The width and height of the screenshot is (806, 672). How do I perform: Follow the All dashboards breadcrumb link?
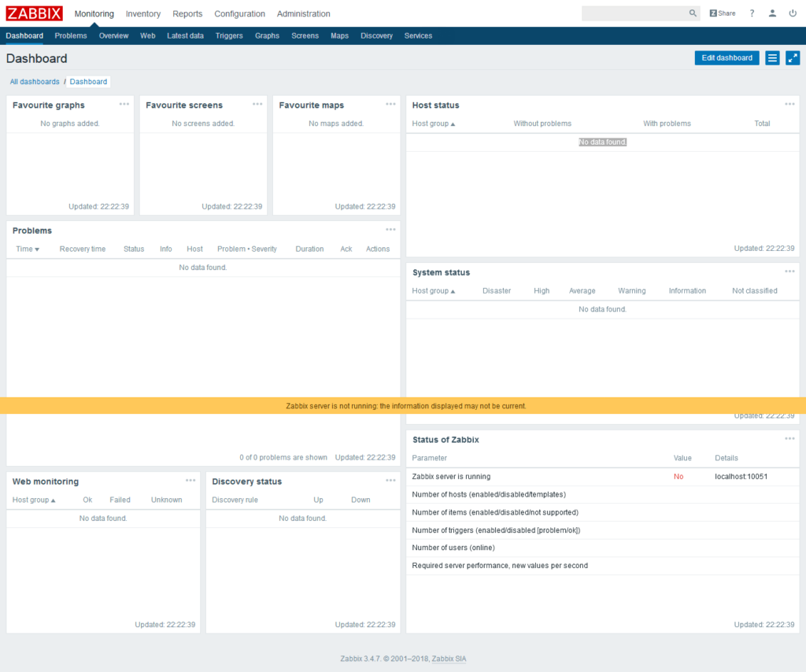(35, 82)
